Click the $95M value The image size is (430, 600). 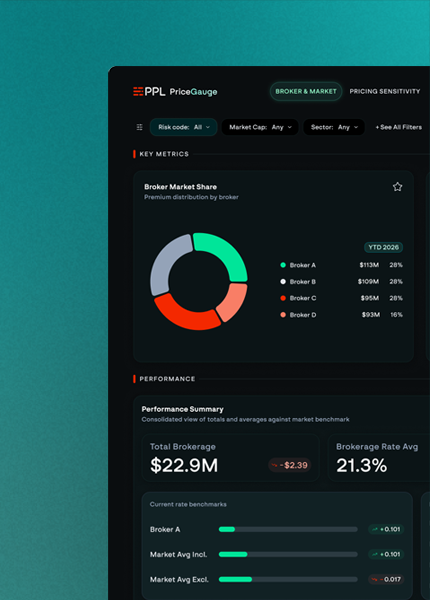[370, 298]
